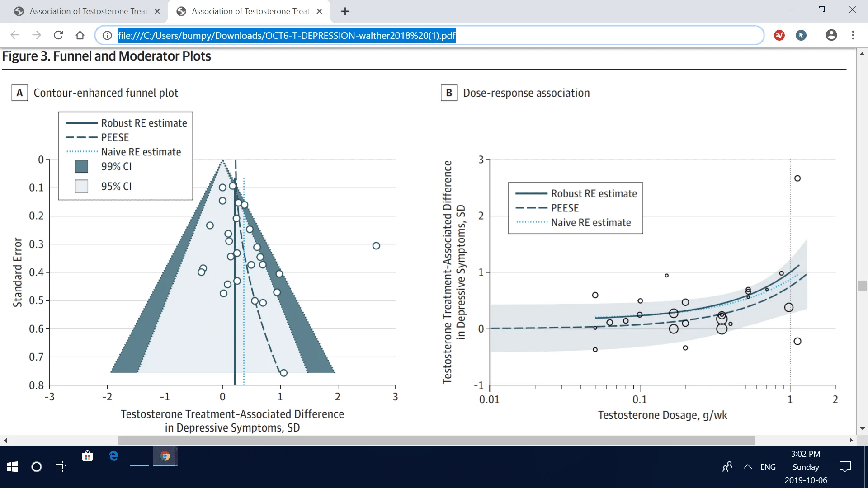Launch Microsoft Edge from taskbar
Screen dimensions: 868x488
113,456
